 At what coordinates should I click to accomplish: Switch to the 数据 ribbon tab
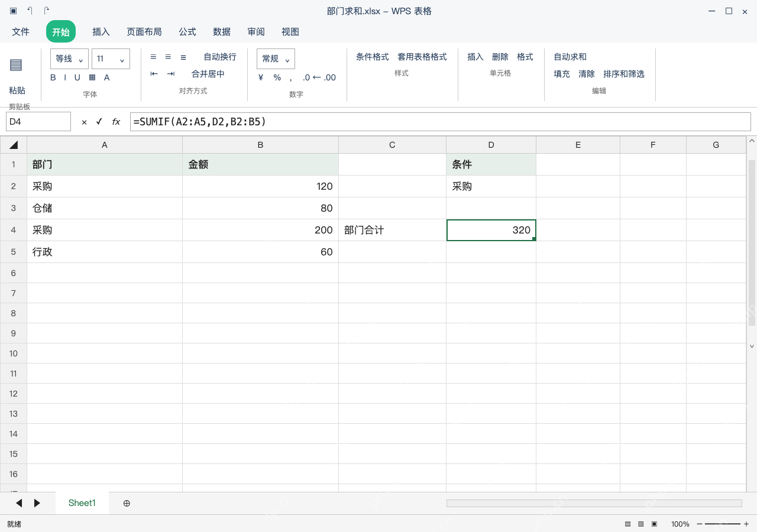pyautogui.click(x=222, y=32)
